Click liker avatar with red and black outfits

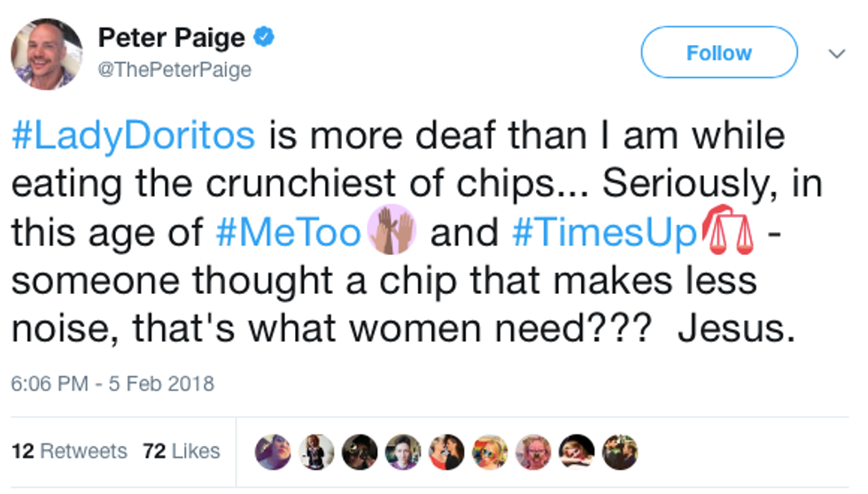[446, 452]
